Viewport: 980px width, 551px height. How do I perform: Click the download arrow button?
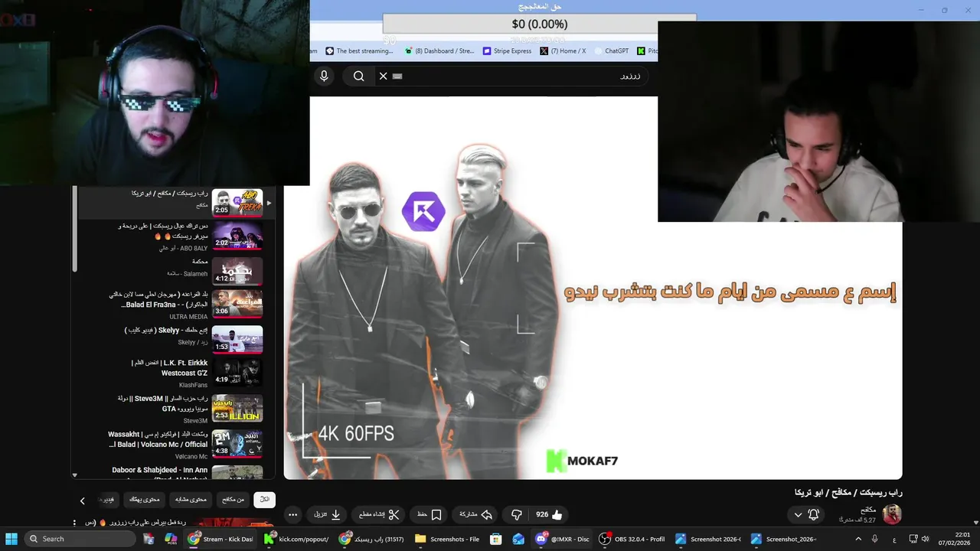(x=328, y=515)
